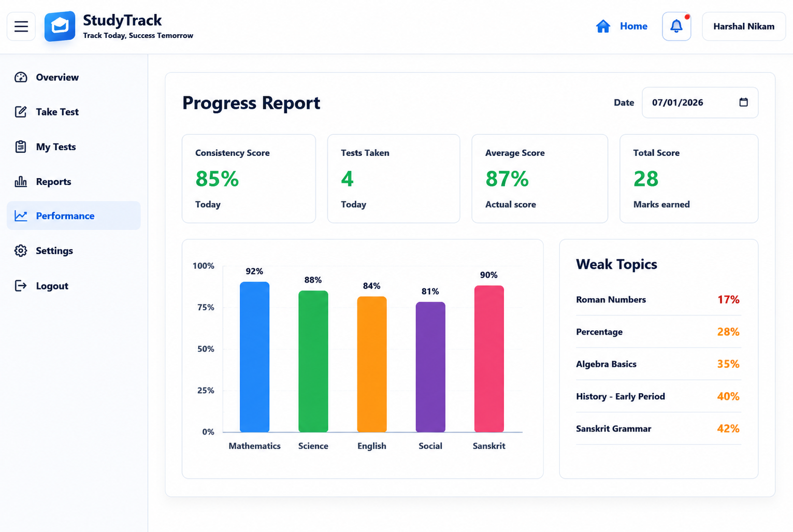Viewport: 793px width, 532px height.
Task: Click the Overview gauge icon
Action: coord(21,77)
